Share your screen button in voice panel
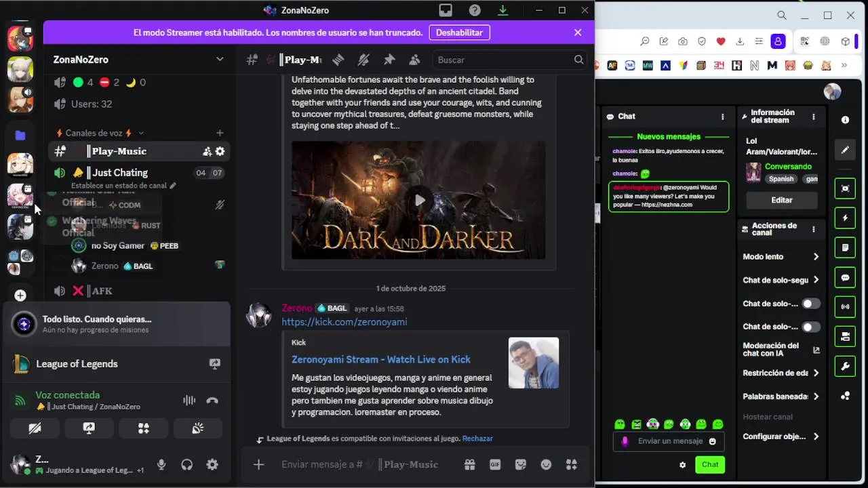Viewport: 868px width, 488px height. [89, 428]
